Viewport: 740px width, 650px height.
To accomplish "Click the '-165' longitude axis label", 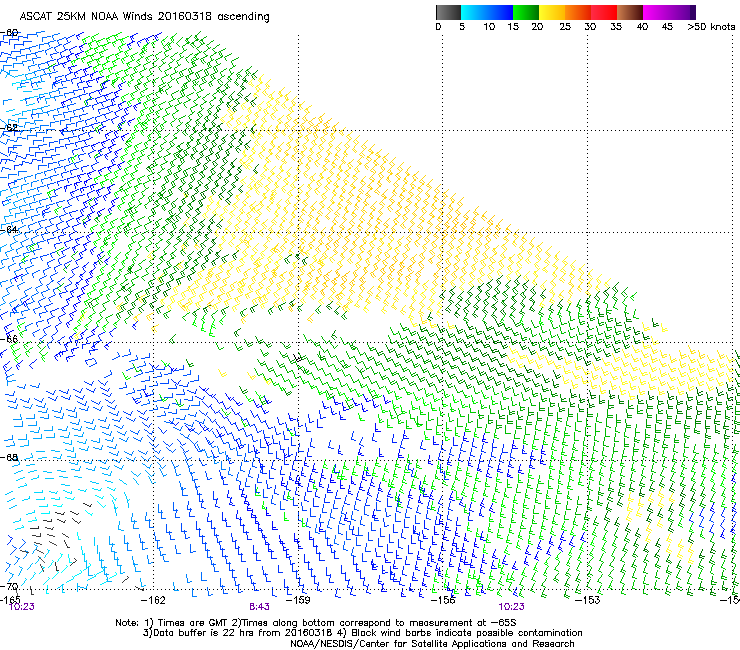I will pyautogui.click(x=10, y=599).
